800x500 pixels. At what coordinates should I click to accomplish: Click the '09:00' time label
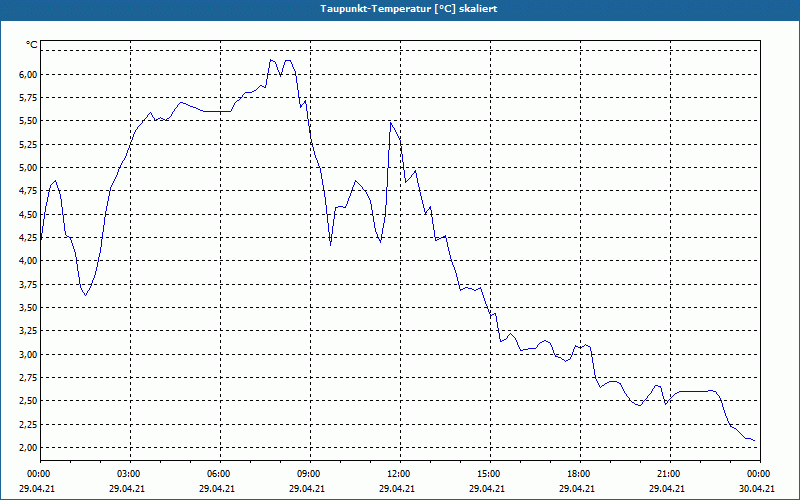(310, 474)
